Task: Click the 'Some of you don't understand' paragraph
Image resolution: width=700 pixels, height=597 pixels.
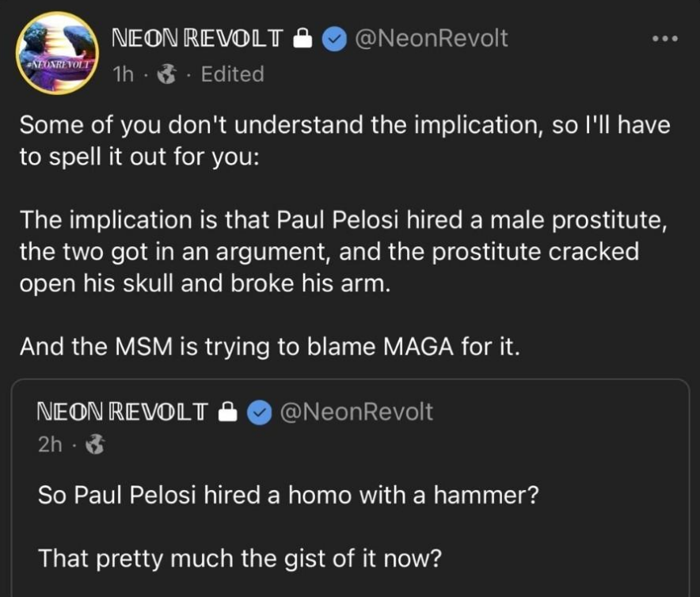Action: (344, 139)
